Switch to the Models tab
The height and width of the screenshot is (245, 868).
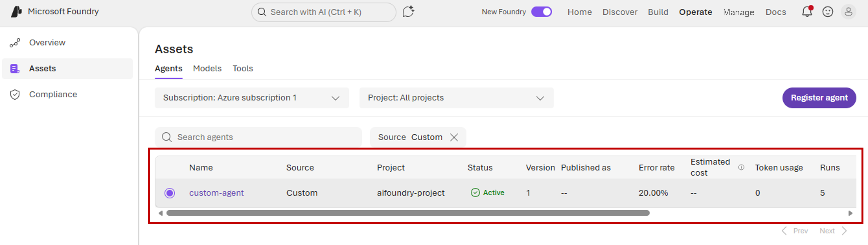click(x=207, y=68)
